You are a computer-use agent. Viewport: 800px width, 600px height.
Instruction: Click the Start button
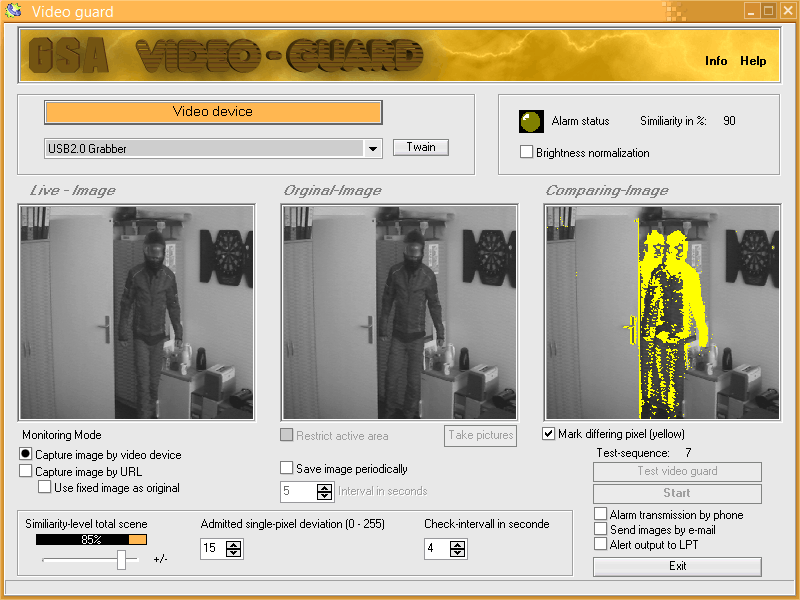point(677,493)
